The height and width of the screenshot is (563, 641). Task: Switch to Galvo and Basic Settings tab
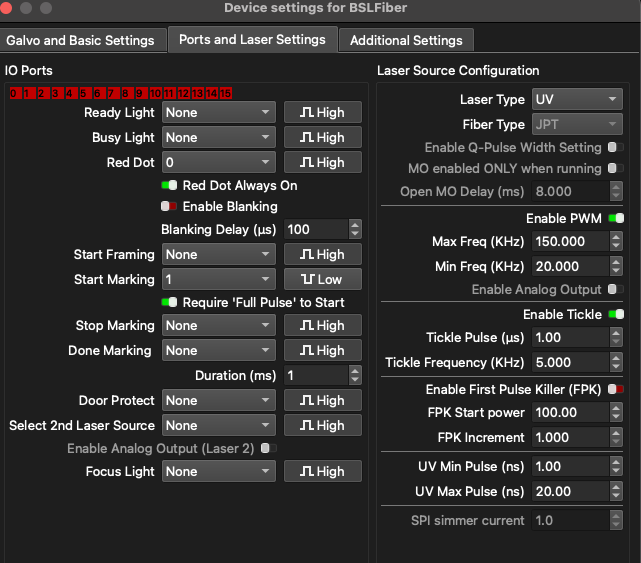[x=81, y=41]
